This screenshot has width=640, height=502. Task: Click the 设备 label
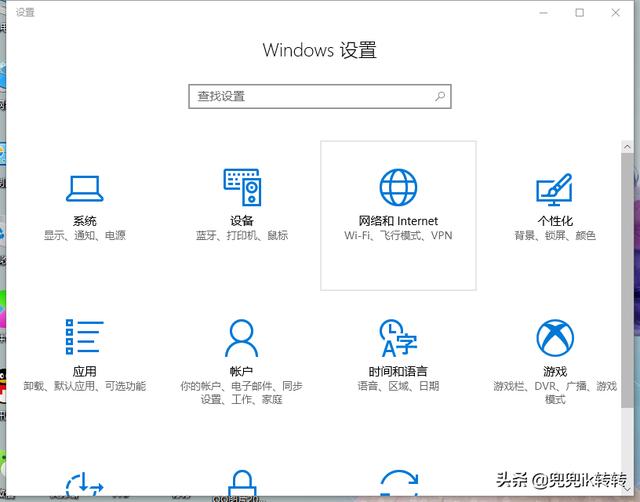pos(242,221)
